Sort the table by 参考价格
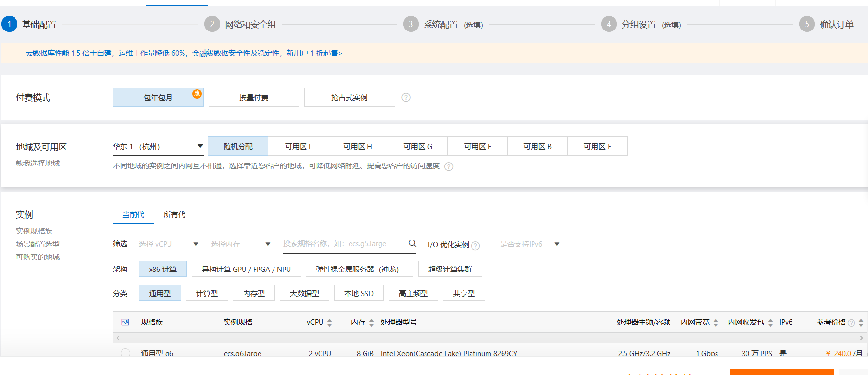Viewport: 868px width, 375px height. pos(861,322)
